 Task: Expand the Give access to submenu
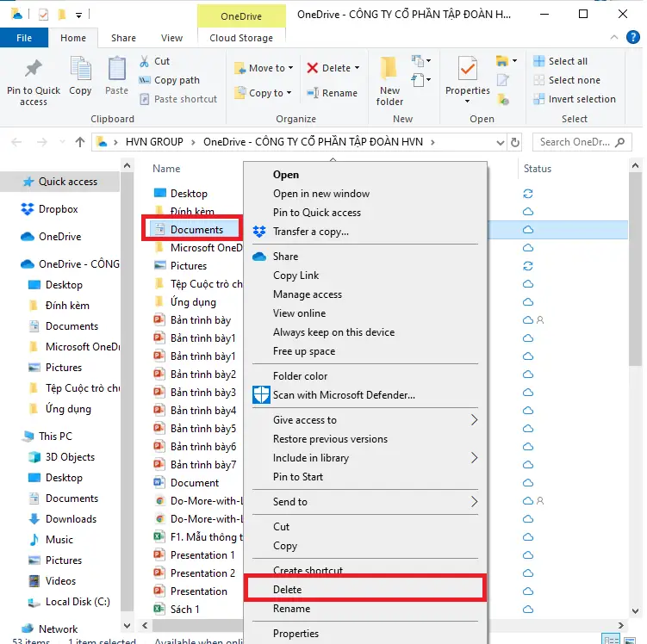pos(473,420)
